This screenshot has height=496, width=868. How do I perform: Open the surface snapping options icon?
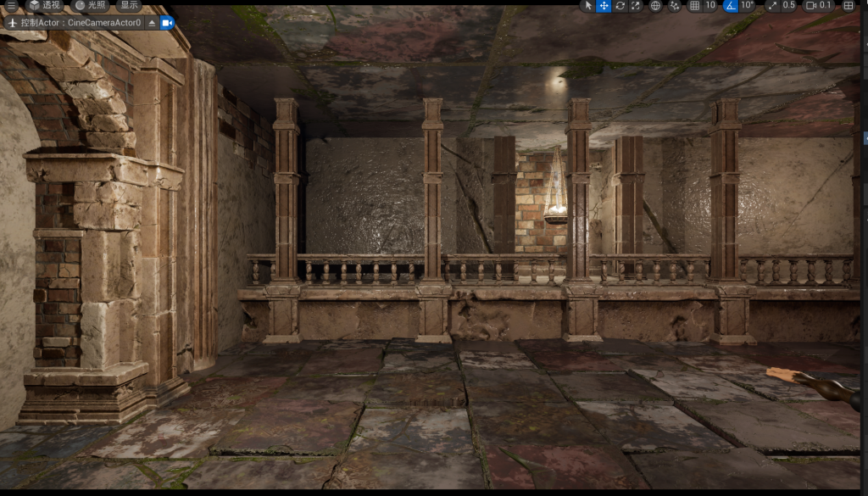675,5
